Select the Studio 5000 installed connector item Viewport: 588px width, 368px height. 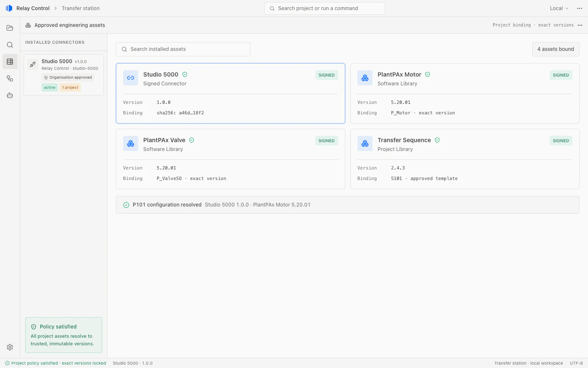point(64,75)
